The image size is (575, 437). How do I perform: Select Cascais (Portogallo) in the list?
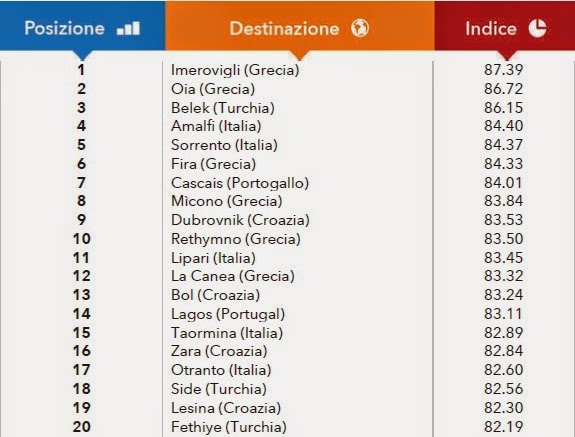[x=240, y=183]
